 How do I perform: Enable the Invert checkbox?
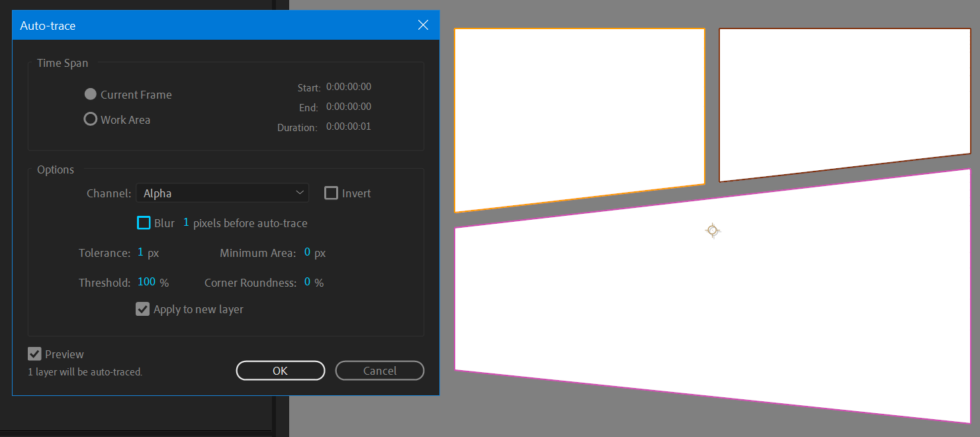click(331, 193)
